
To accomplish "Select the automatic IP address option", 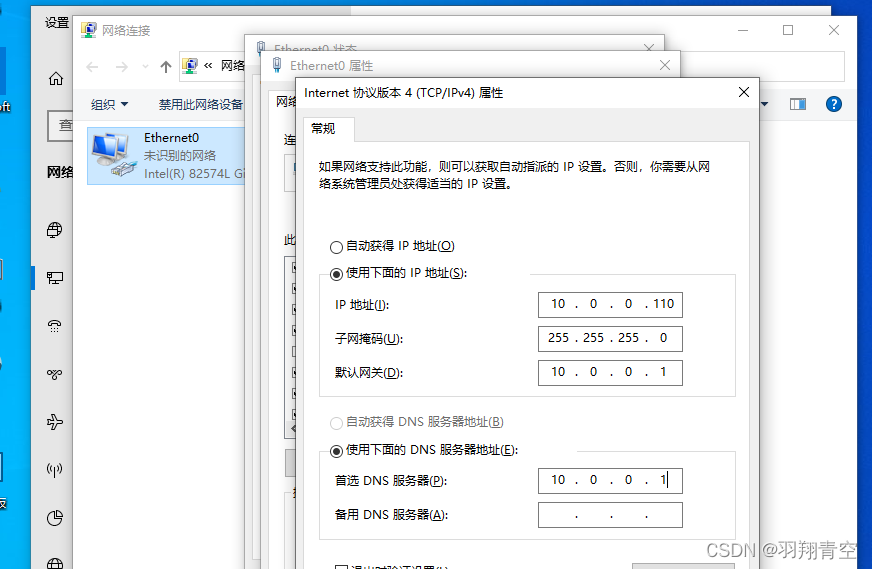I will [336, 247].
